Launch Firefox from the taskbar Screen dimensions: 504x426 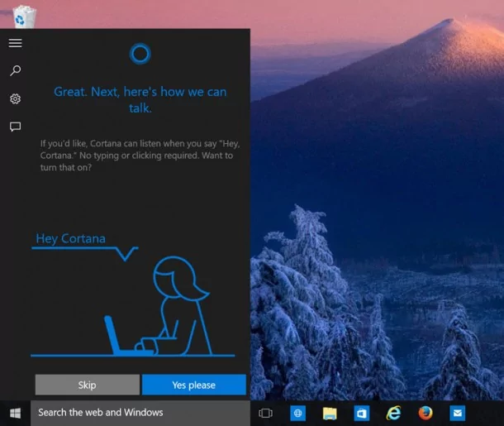coord(426,413)
